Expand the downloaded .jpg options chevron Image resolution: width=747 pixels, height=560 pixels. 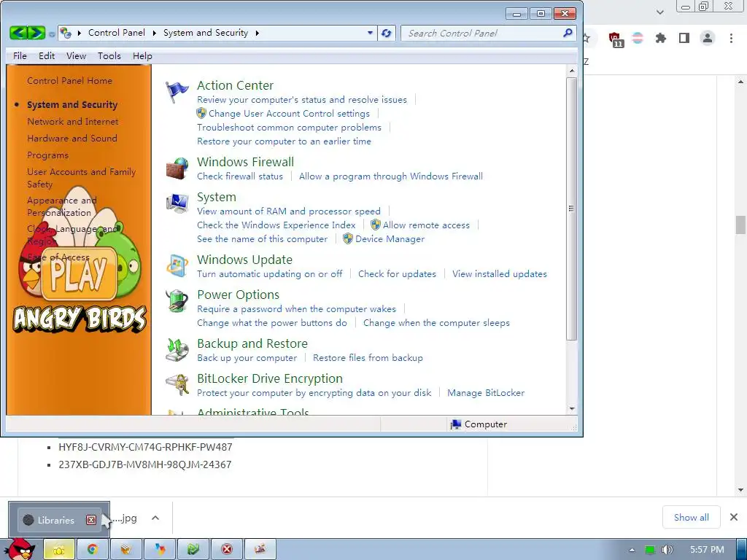pyautogui.click(x=155, y=518)
